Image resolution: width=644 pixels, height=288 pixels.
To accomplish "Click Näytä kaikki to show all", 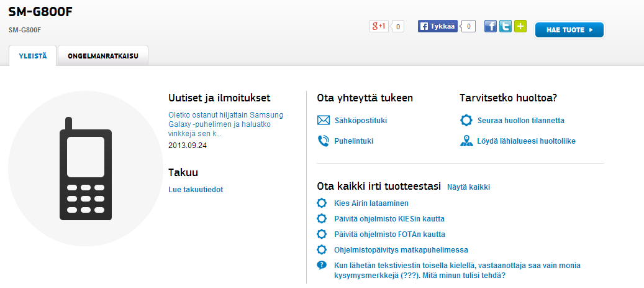I will coord(468,187).
